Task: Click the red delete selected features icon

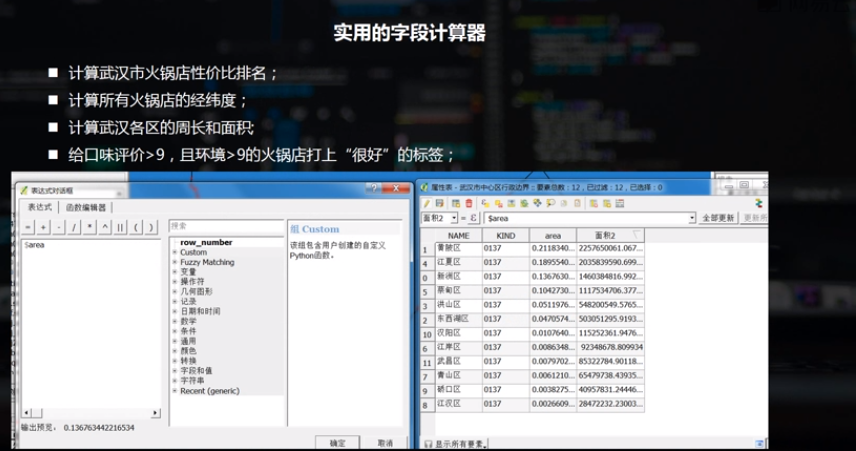Action: coord(468,203)
